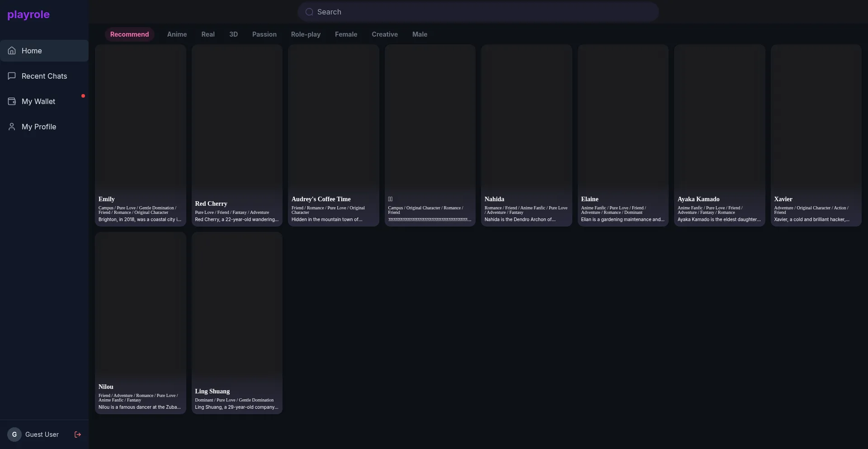Viewport: 868px width, 449px height.
Task: Click the playrole logo
Action: click(28, 14)
